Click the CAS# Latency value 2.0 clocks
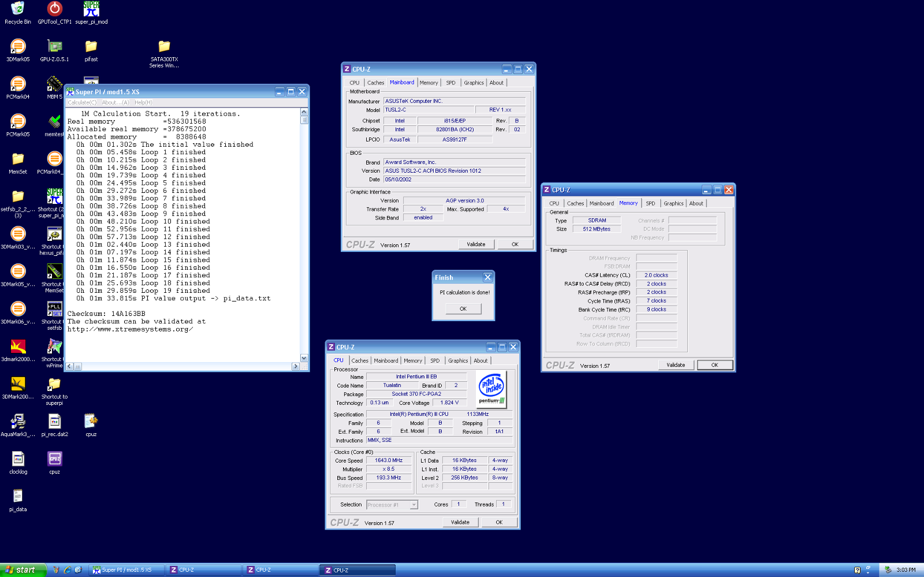 [x=657, y=275]
